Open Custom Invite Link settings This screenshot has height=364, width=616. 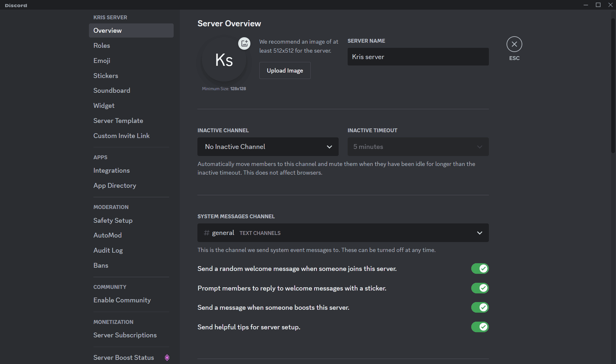coord(131,136)
